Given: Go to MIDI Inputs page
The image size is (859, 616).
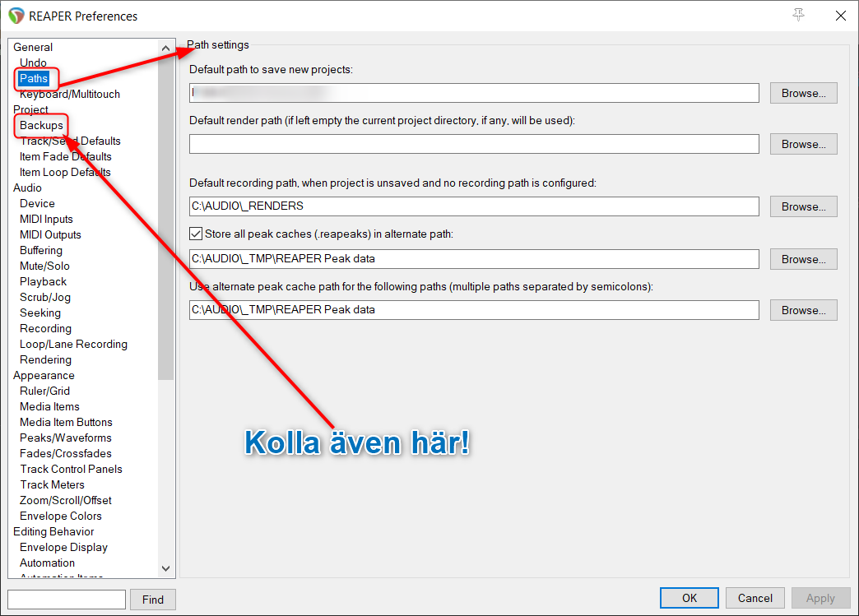Looking at the screenshot, I should pos(46,219).
